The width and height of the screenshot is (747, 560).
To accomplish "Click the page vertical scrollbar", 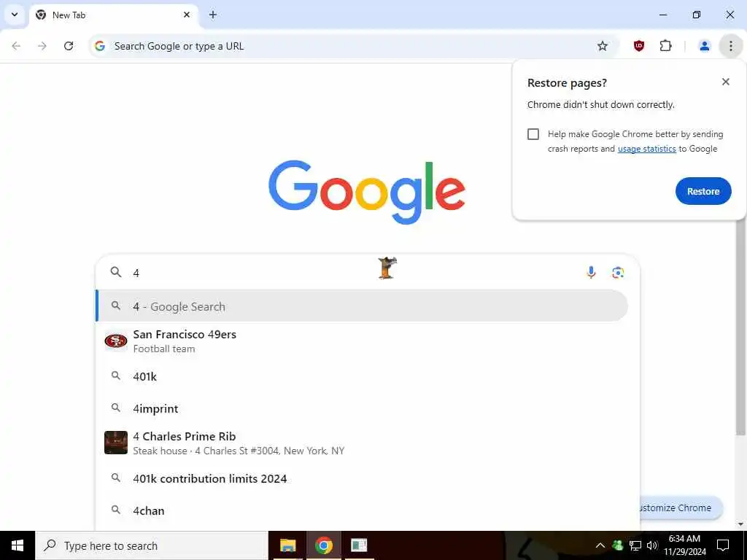I will coord(740,329).
